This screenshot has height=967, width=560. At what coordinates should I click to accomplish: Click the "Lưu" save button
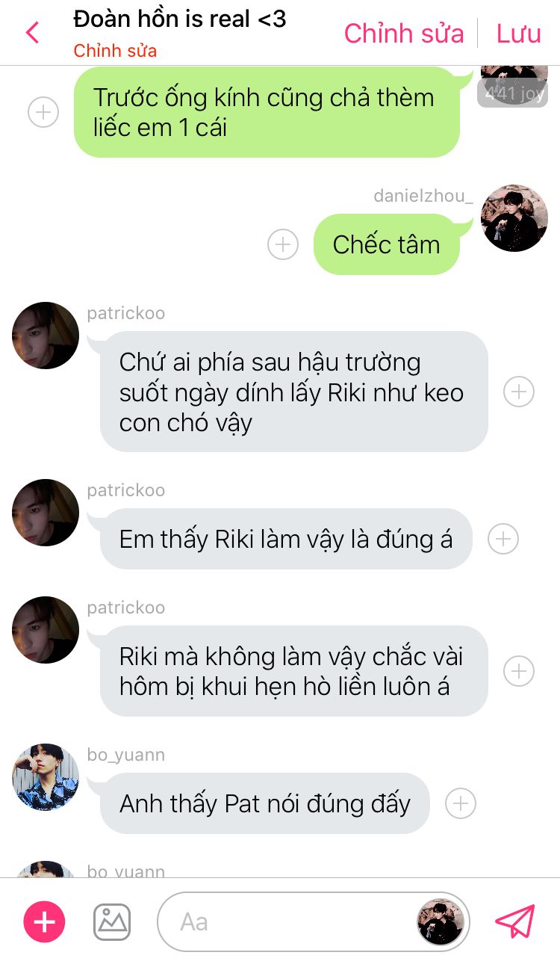coord(519,34)
